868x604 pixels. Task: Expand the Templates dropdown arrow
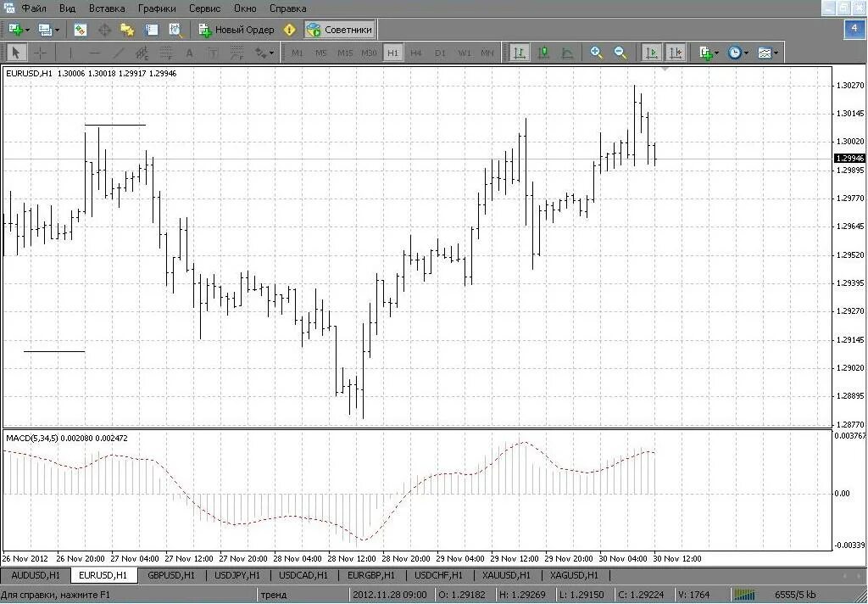click(776, 53)
